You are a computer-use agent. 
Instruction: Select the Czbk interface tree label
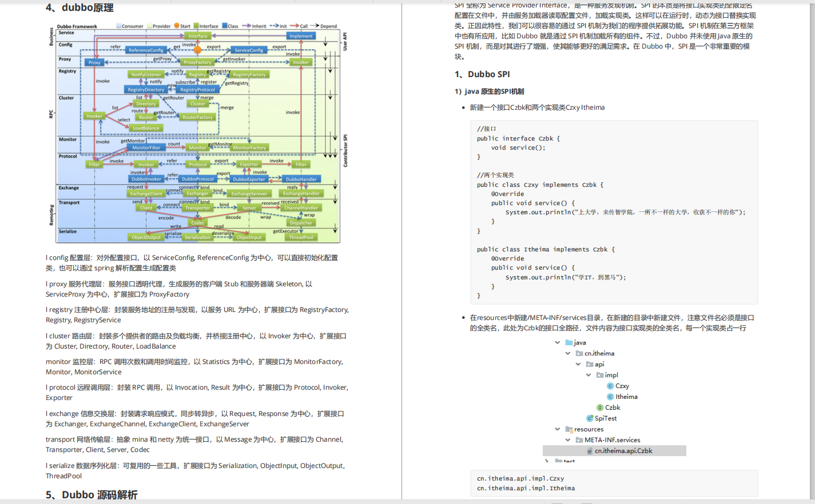[613, 408]
